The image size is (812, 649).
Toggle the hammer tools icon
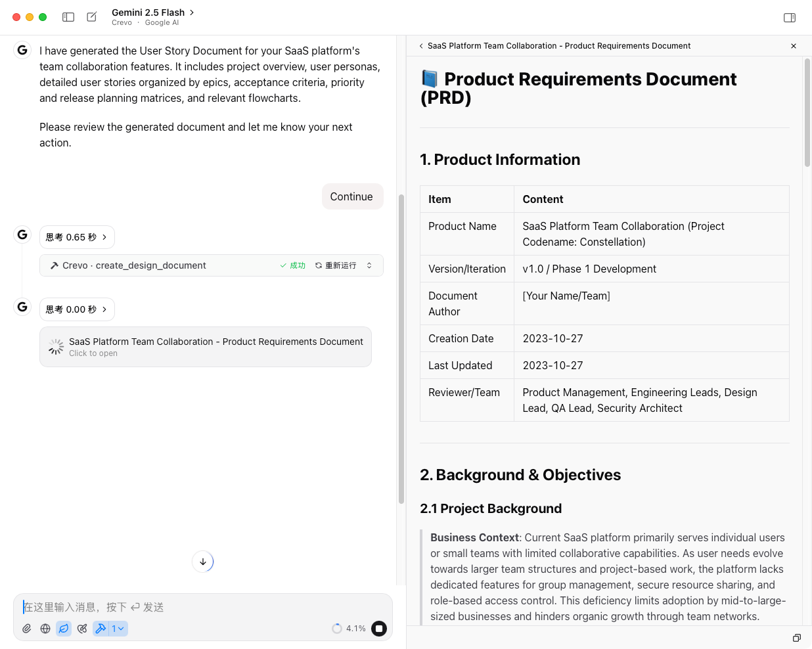pos(101,629)
